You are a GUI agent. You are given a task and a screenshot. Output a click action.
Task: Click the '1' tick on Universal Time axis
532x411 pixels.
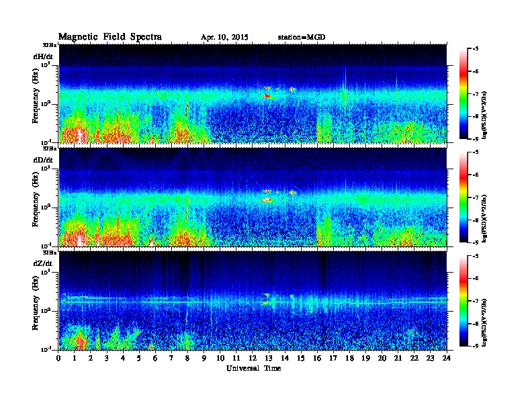(x=75, y=358)
